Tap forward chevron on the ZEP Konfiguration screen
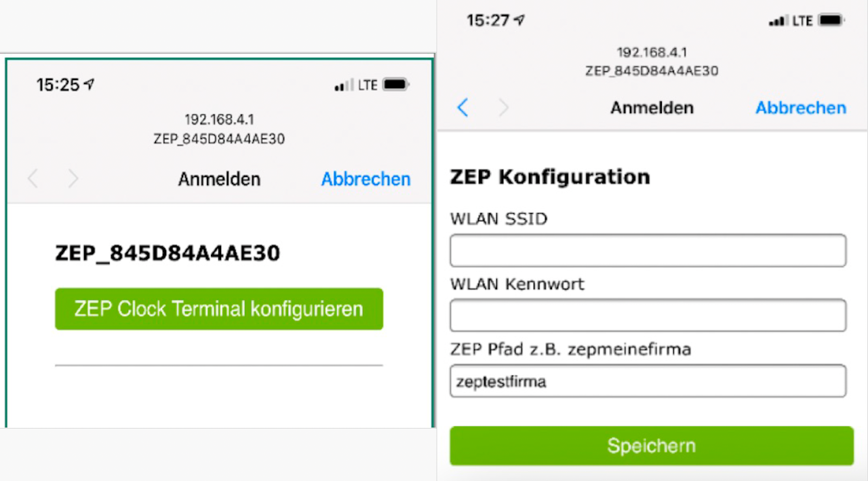The width and height of the screenshot is (868, 481). tap(503, 107)
